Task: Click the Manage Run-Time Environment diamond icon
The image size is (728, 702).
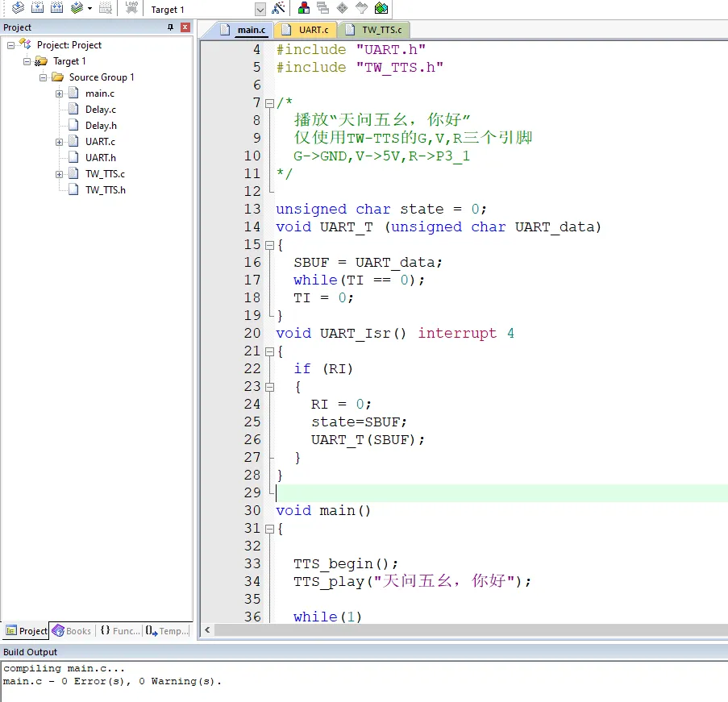Action: pos(343,9)
